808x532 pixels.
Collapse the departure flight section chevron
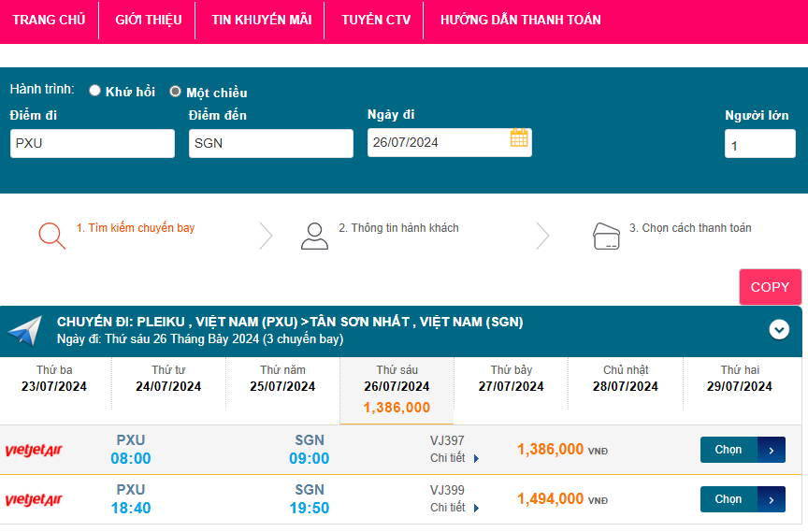pos(779,329)
